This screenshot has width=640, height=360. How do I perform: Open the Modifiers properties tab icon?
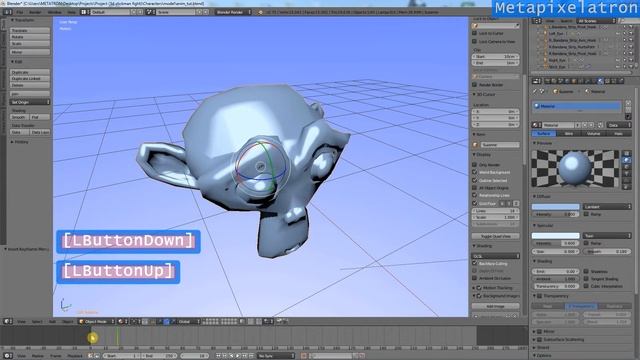[x=587, y=81]
